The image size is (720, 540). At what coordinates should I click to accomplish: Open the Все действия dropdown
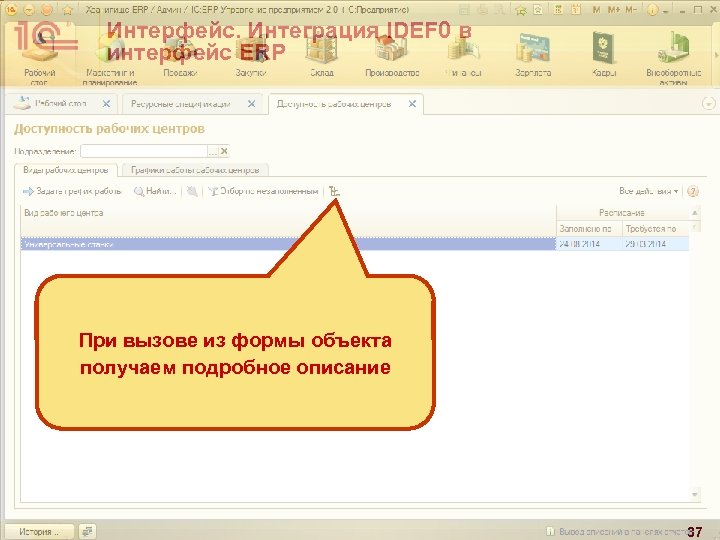tap(648, 191)
